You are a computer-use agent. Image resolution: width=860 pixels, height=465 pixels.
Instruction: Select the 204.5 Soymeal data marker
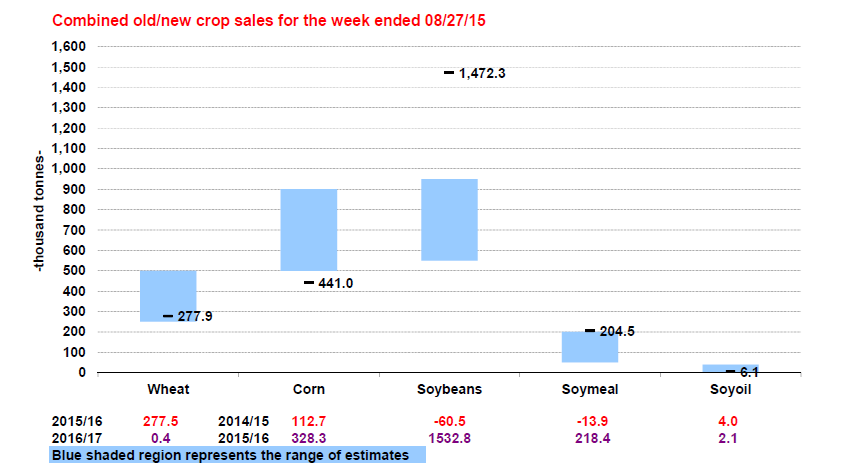(x=590, y=331)
